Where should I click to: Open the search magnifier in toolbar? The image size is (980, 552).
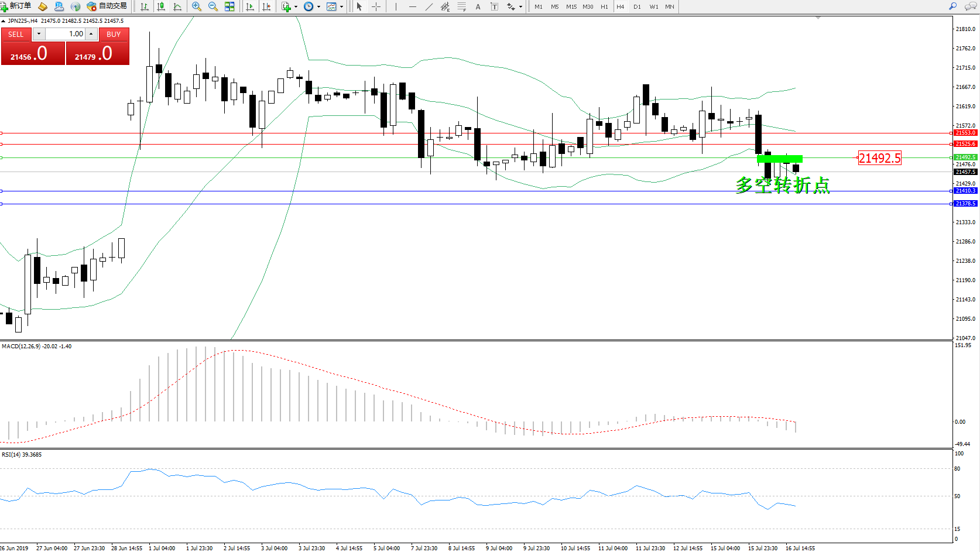point(952,6)
